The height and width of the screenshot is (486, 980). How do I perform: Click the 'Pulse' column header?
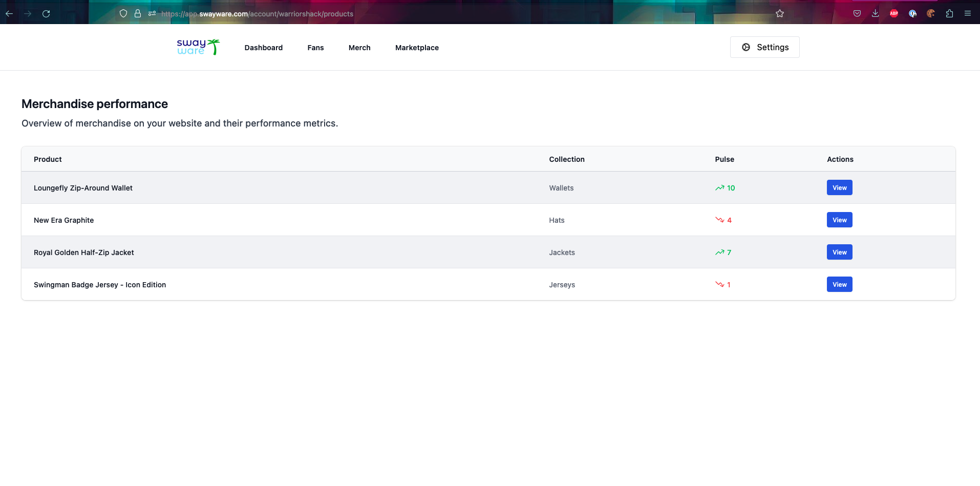click(x=725, y=159)
